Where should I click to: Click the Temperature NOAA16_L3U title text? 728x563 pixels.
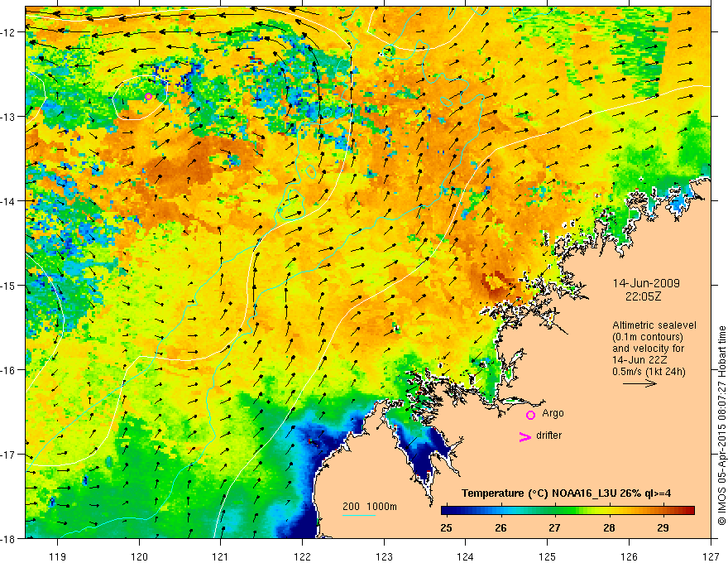click(566, 493)
